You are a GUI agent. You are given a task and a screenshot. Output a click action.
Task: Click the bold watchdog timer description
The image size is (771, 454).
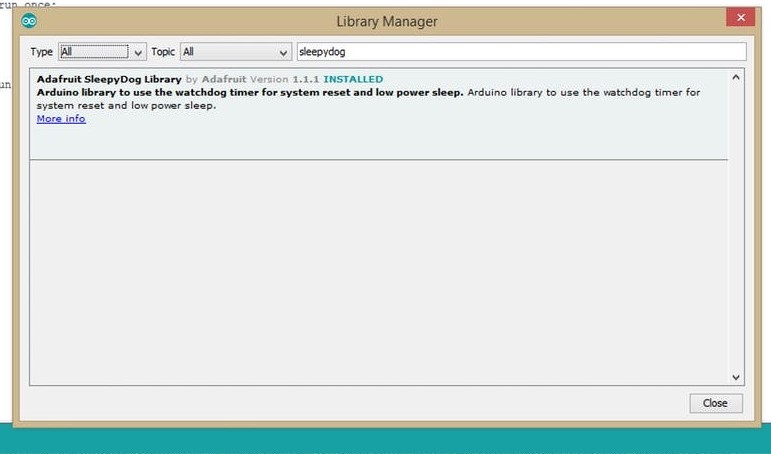click(250, 92)
